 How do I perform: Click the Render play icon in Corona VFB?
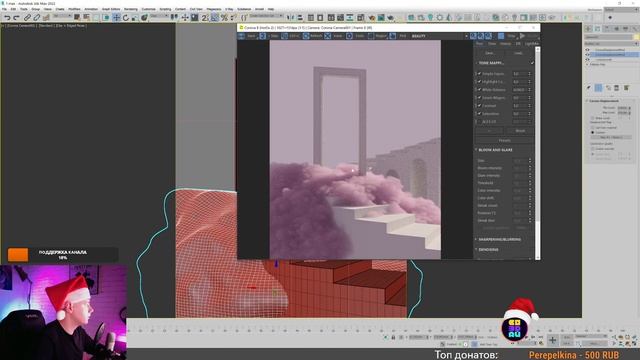point(522,36)
